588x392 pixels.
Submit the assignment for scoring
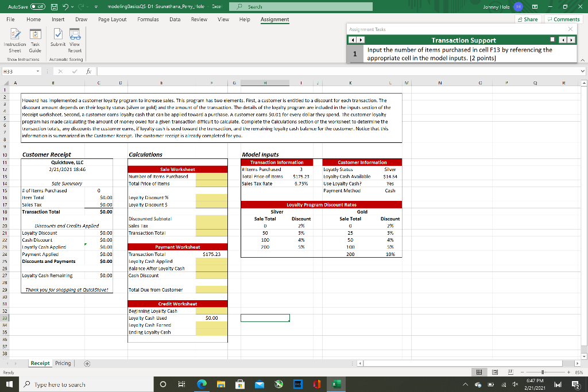click(x=58, y=37)
